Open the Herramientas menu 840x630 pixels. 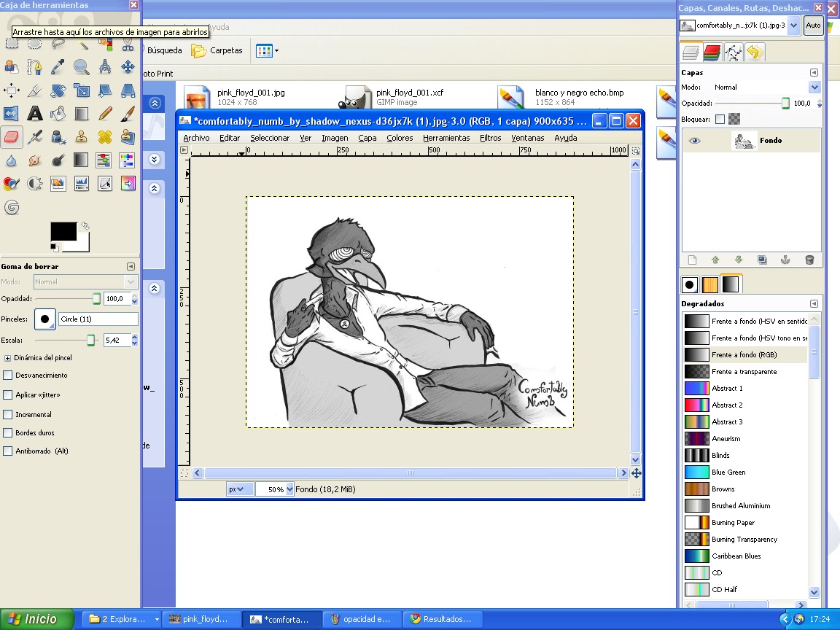[446, 138]
